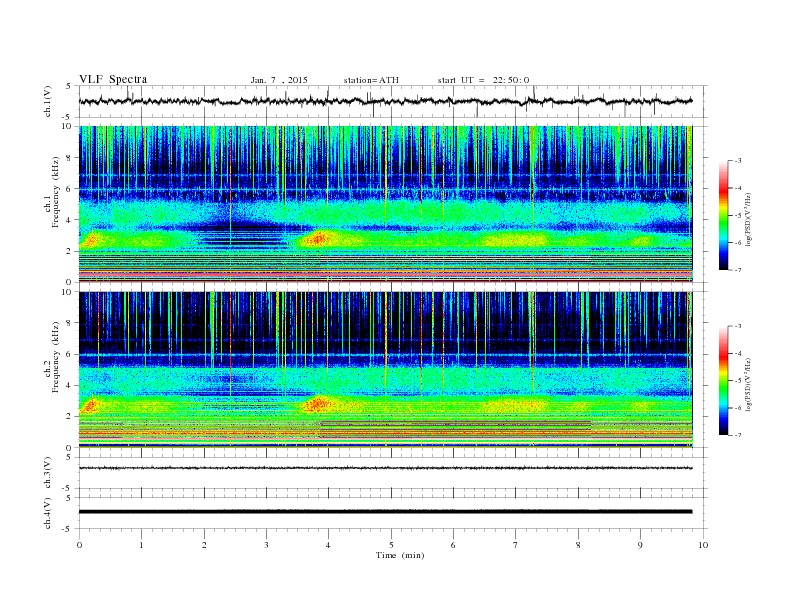This screenshot has height=612, width=792.
Task: Click time axis tick label "3"
Action: pyautogui.click(x=266, y=545)
